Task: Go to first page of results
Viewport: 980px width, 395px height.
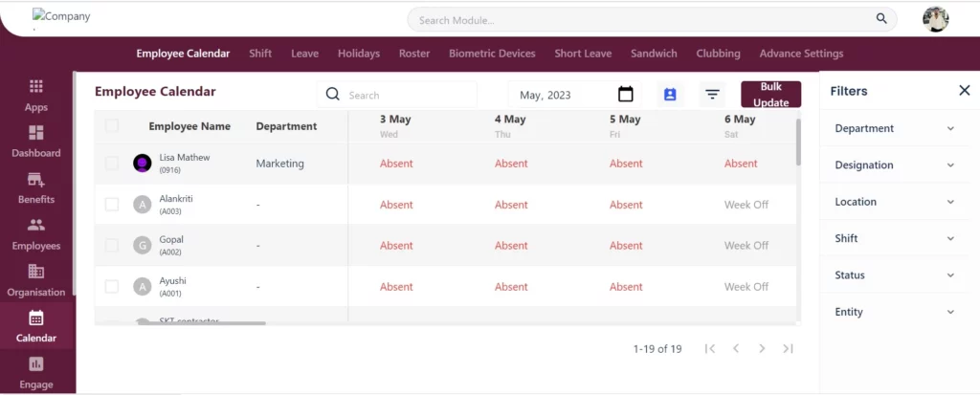Action: coord(709,349)
